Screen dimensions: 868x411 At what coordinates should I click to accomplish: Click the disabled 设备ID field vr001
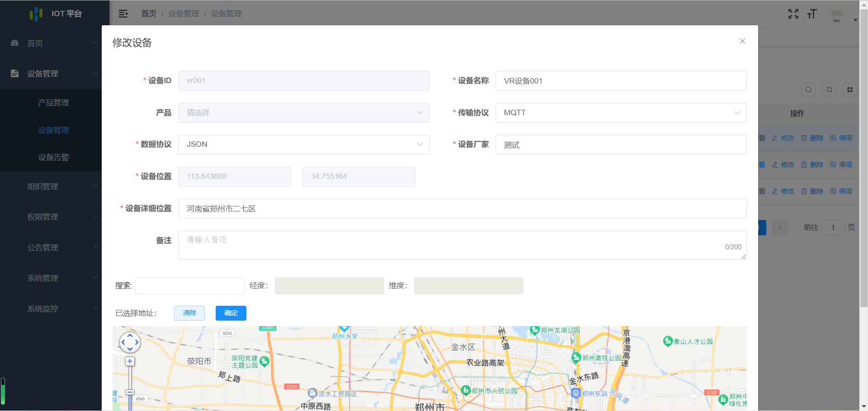pyautogui.click(x=304, y=81)
